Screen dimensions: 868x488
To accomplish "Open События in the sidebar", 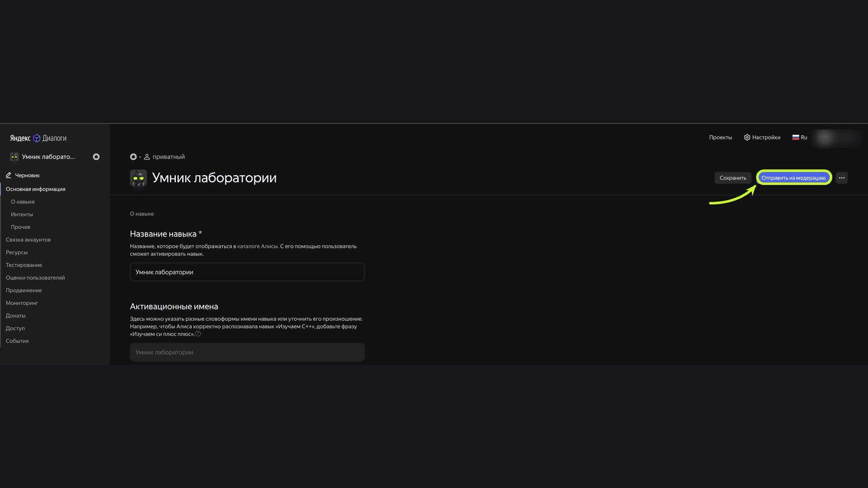I will tap(17, 341).
